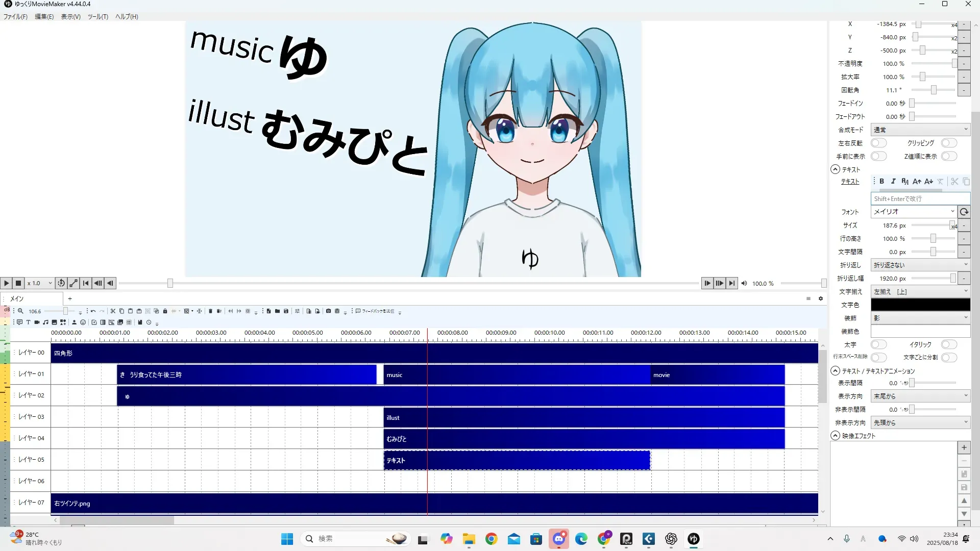
Task: Open the ツール(T) menu
Action: (x=97, y=17)
